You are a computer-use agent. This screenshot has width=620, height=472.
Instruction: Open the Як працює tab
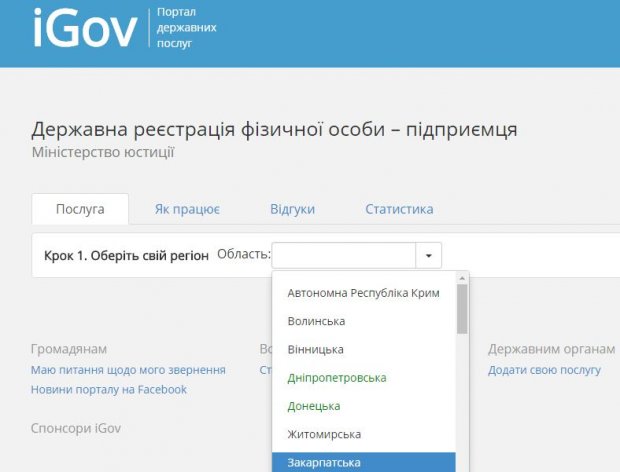187,209
